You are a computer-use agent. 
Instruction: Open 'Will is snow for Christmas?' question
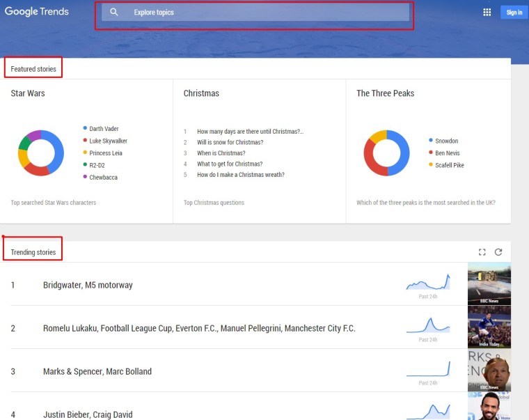point(230,142)
